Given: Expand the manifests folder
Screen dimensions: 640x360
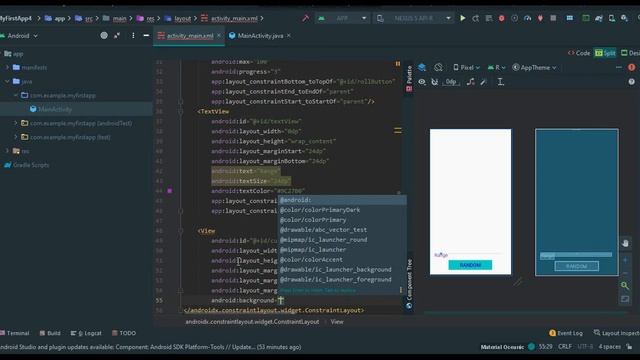Looking at the screenshot, I should coord(8,67).
